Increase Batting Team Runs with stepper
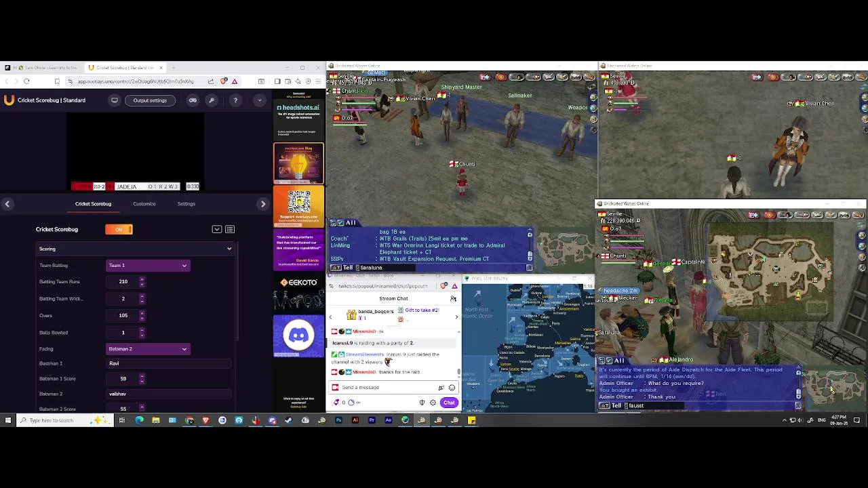This screenshot has width=868, height=488. (142, 279)
